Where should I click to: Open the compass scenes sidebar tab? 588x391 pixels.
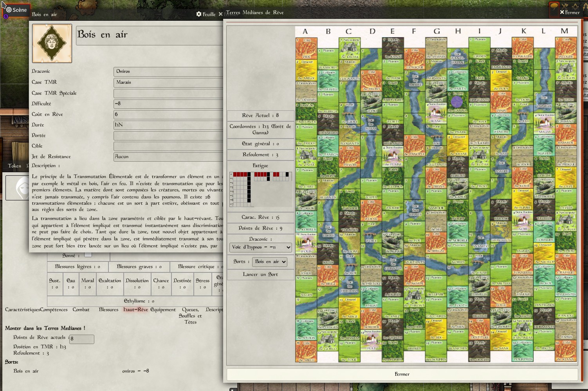click(575, 6)
